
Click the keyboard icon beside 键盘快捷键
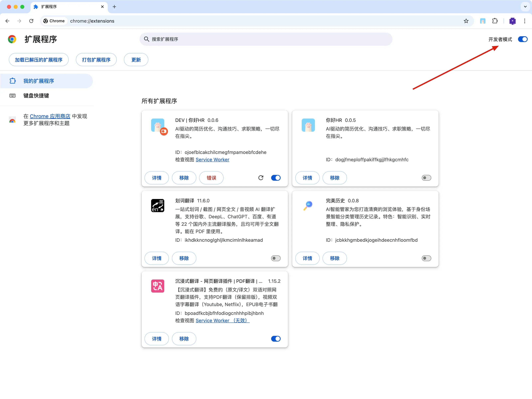pyautogui.click(x=12, y=96)
